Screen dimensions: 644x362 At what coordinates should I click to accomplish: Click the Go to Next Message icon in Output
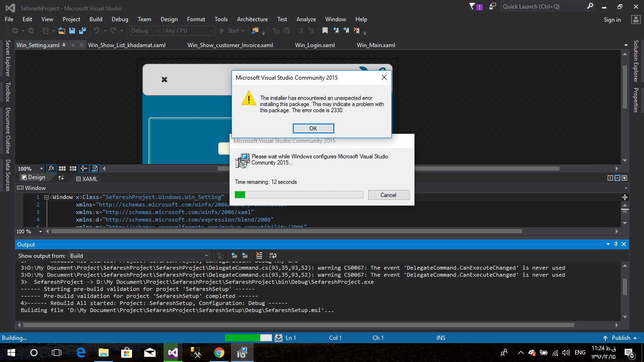click(245, 255)
